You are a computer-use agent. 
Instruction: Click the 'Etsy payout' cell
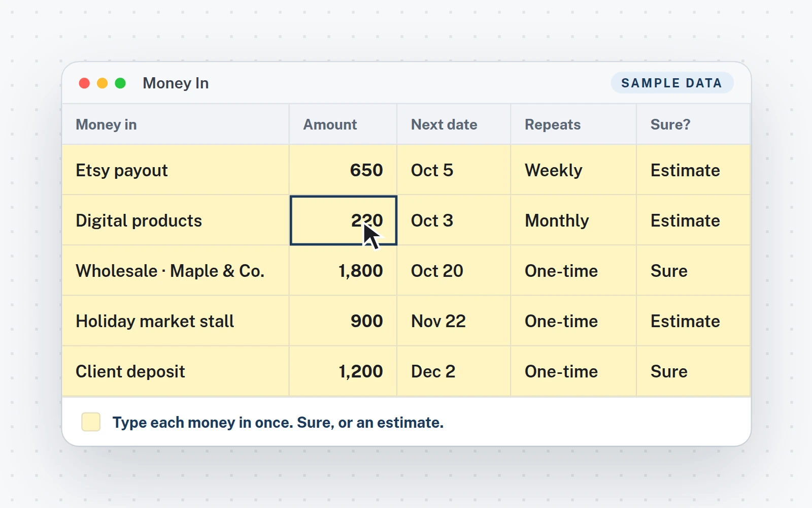(x=176, y=170)
